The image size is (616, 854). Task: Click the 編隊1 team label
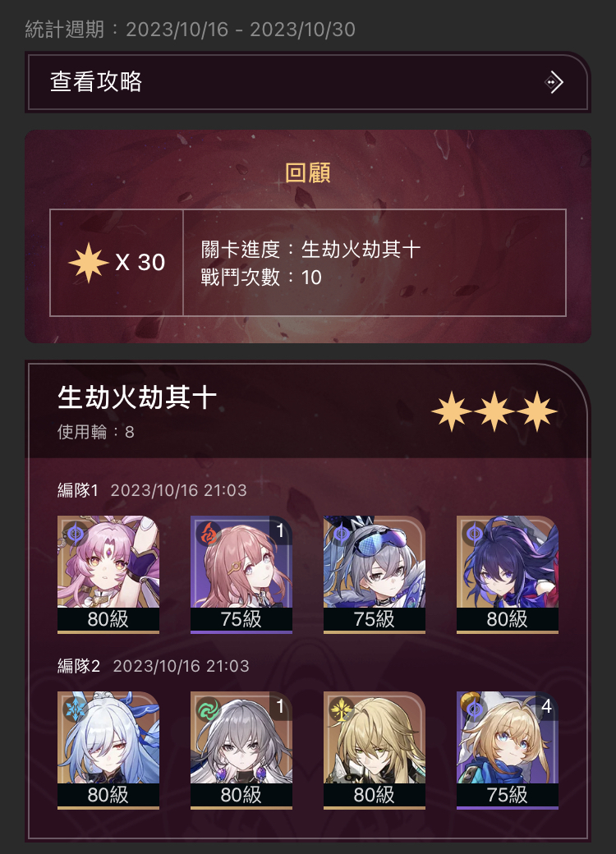click(78, 490)
